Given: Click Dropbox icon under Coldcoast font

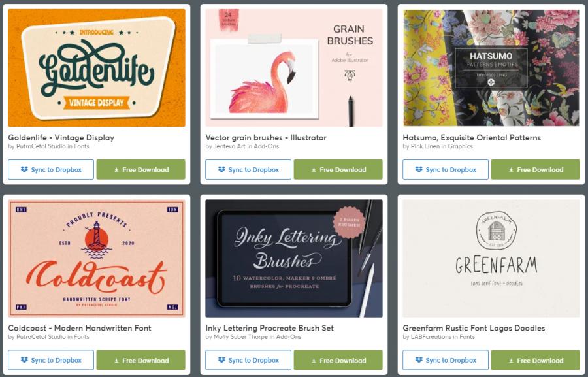Looking at the screenshot, I should (x=24, y=360).
